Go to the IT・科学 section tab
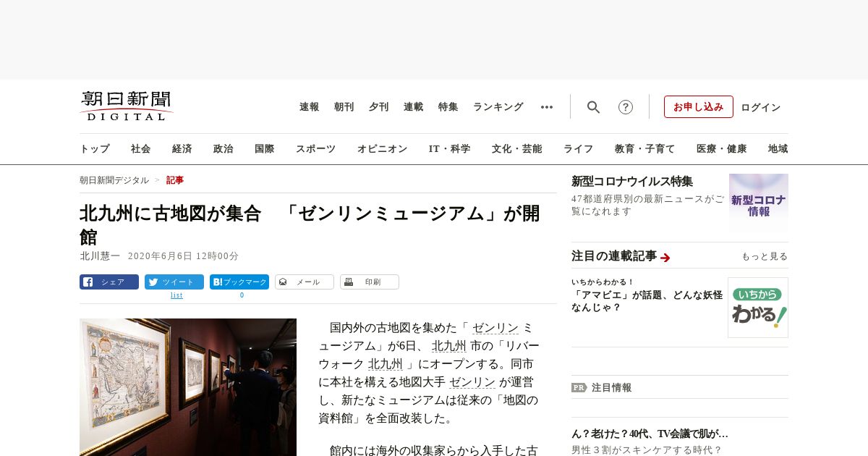The height and width of the screenshot is (456, 868). (449, 149)
